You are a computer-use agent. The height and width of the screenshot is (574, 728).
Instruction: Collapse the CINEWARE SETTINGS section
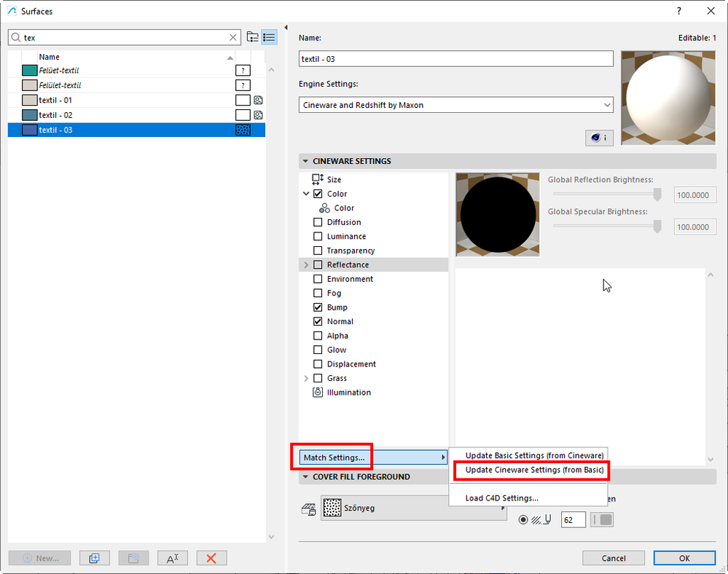click(305, 161)
